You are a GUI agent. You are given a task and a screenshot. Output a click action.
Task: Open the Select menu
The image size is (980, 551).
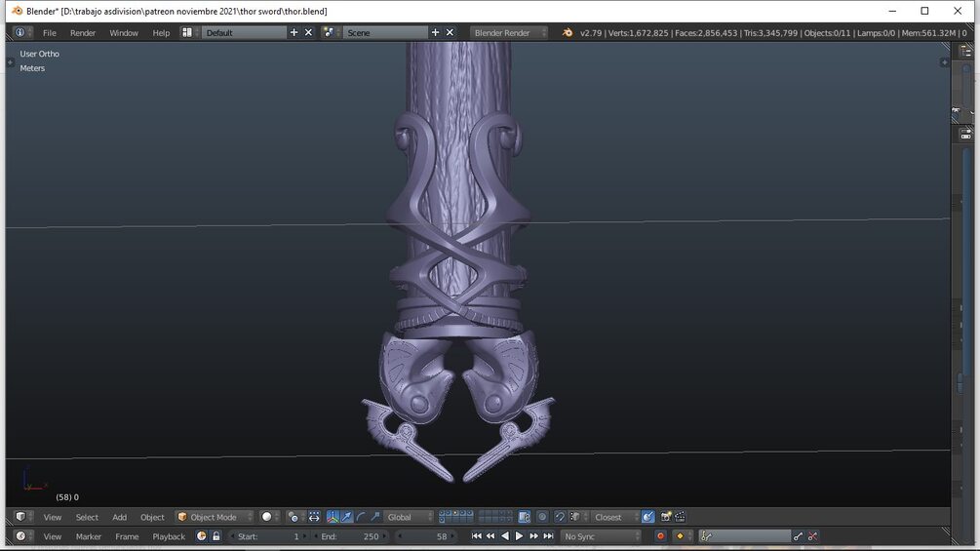coord(87,517)
